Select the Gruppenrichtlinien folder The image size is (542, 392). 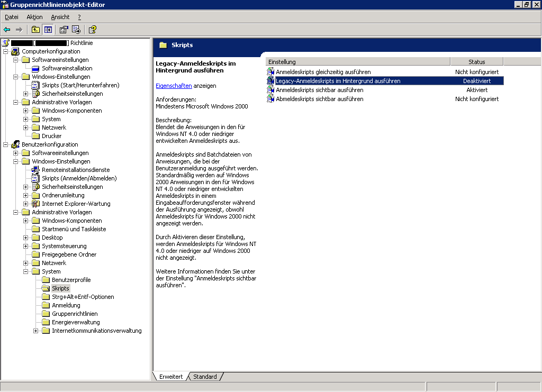[x=75, y=314]
